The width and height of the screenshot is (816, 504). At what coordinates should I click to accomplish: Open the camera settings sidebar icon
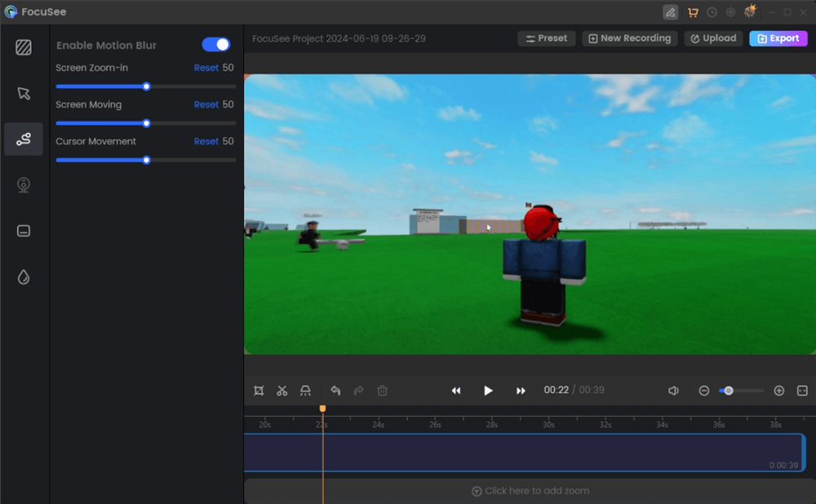pos(24,184)
